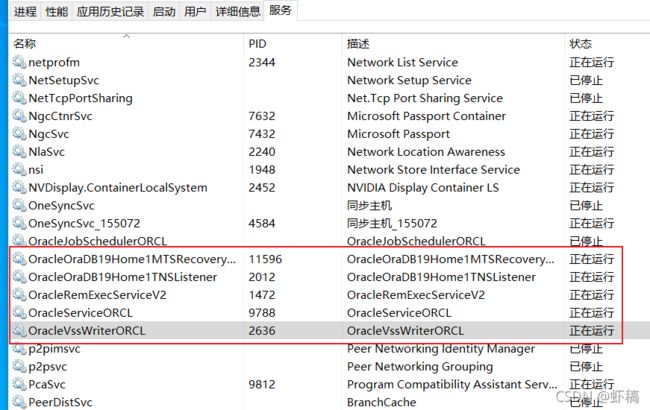Click the nsi service icon
650x410 pixels.
(19, 170)
